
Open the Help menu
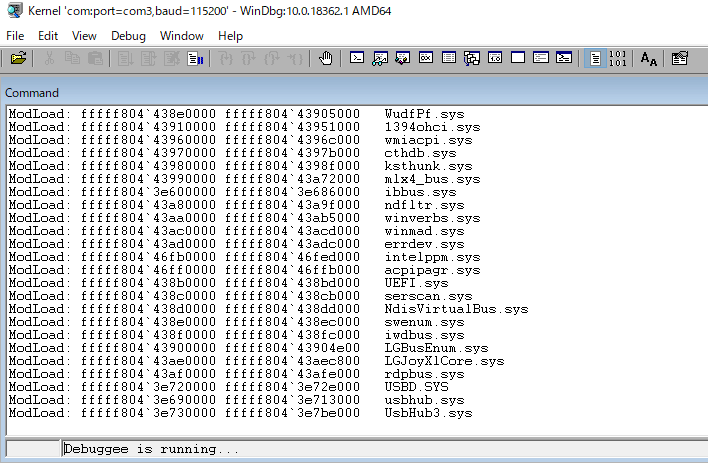pos(230,36)
